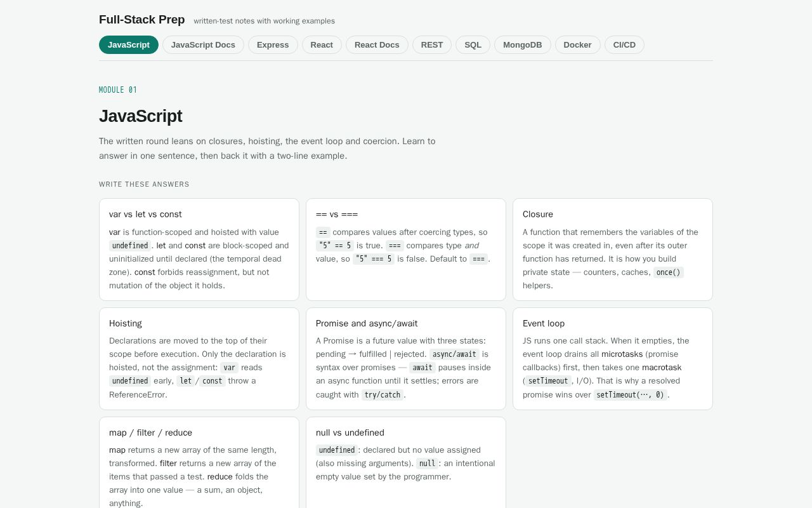Click the 'Closure' card title
Viewport: 812px width, 508px height.
click(x=538, y=214)
